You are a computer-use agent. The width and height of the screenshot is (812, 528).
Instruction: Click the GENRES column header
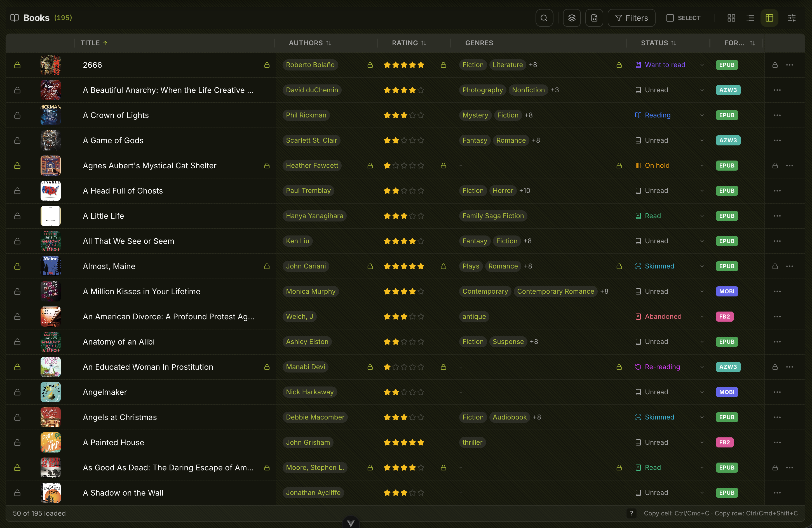point(479,43)
